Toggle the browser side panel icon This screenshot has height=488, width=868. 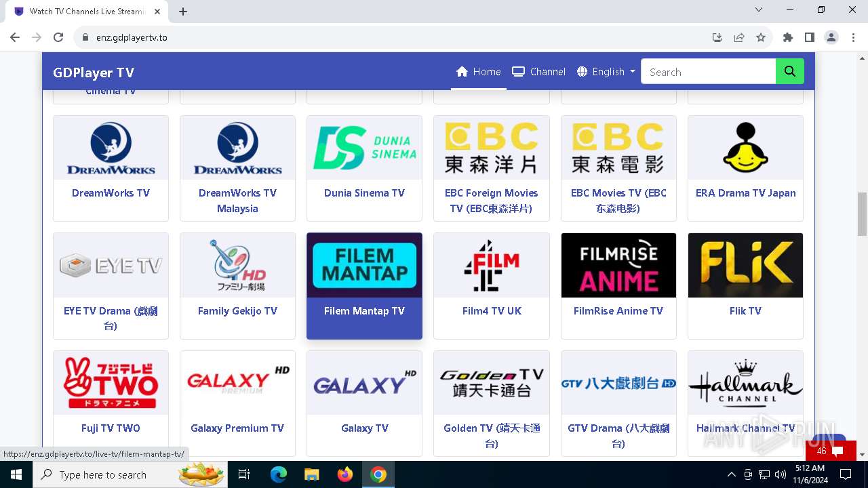pyautogui.click(x=810, y=37)
